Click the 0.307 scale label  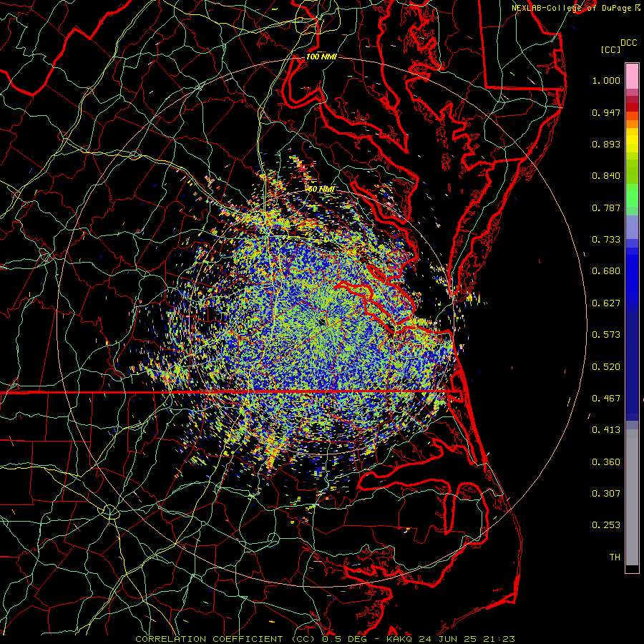click(x=606, y=494)
